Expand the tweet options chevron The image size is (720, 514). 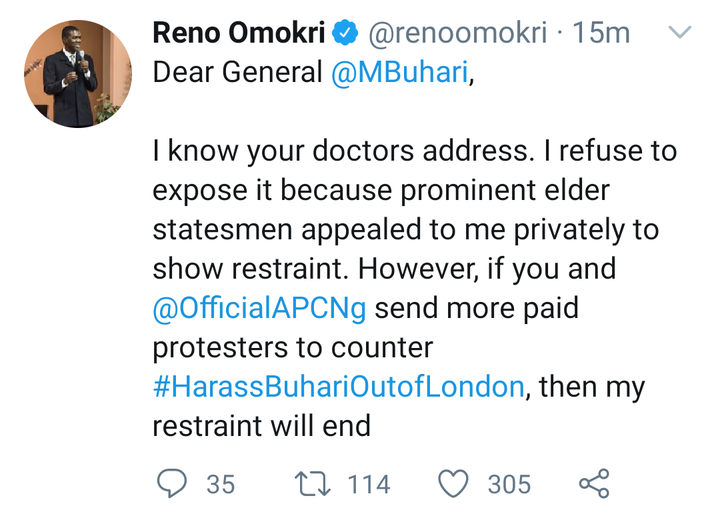[680, 32]
